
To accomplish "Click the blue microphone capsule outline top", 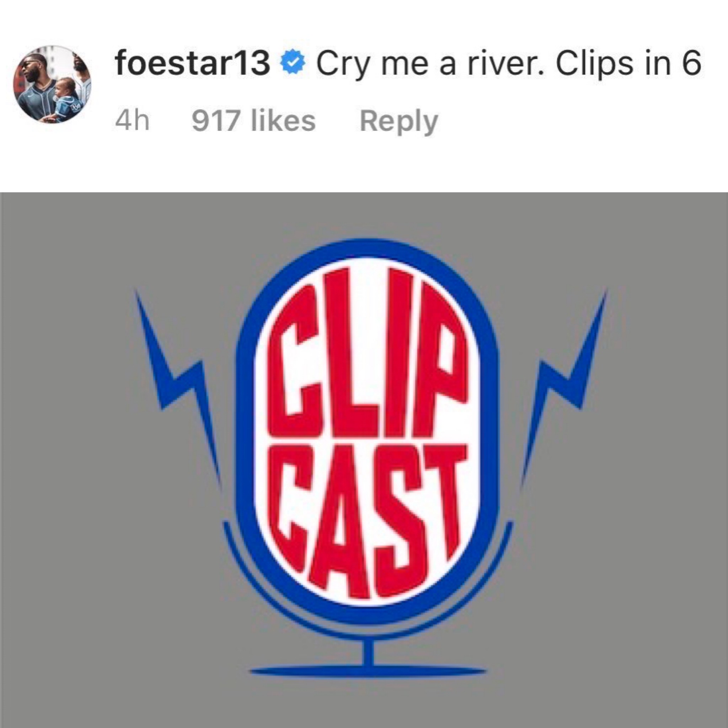I will tap(368, 250).
